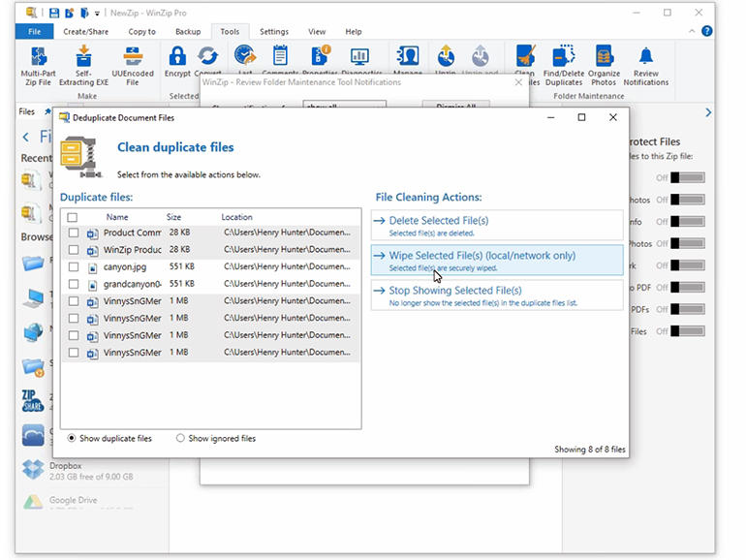Click the Encrypt padlock icon
The height and width of the screenshot is (560, 746).
pos(177,56)
